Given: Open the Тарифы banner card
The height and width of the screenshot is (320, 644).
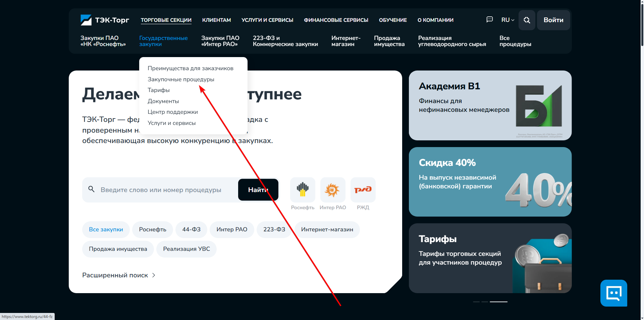Looking at the screenshot, I should [490, 258].
